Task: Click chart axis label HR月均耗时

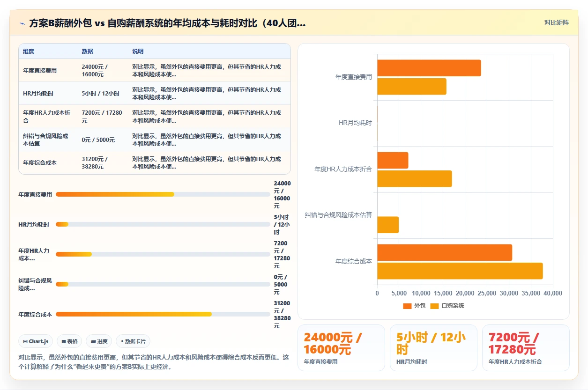Action: pos(356,123)
